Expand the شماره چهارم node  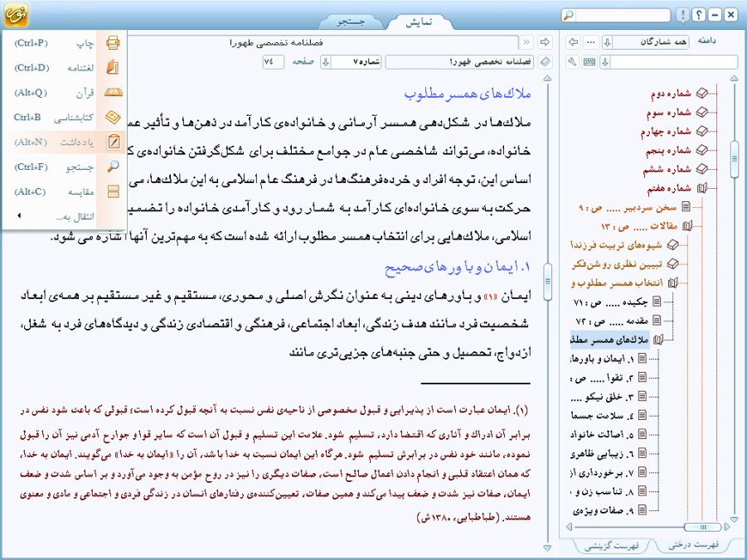[x=701, y=131]
